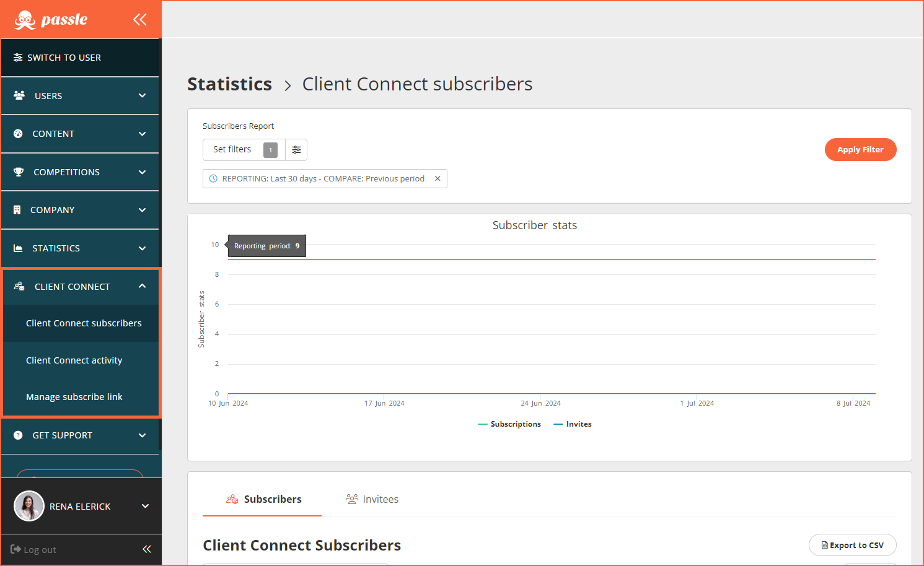Viewport: 924px width, 566px height.
Task: Collapse sidebar with bottom double-chevron icon
Action: click(147, 549)
